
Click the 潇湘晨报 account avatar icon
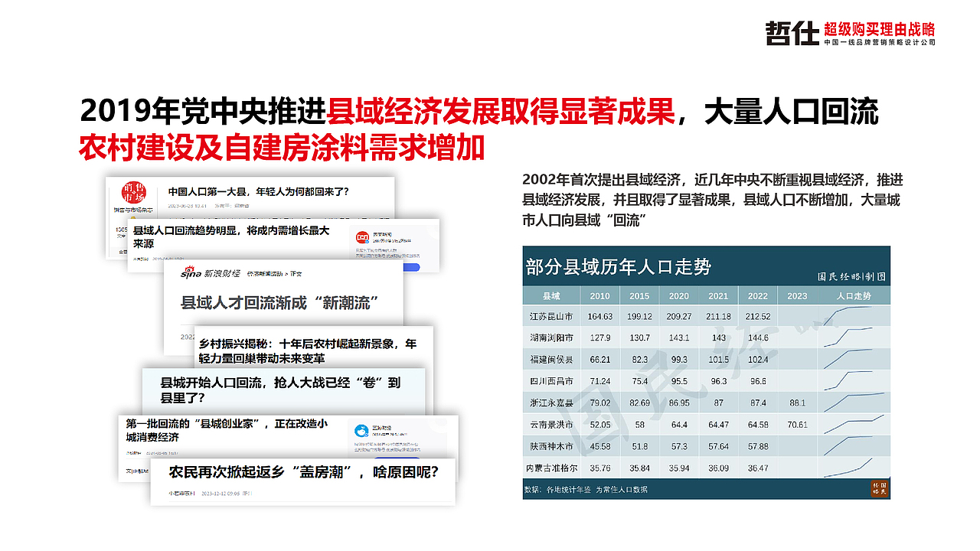pos(362,235)
